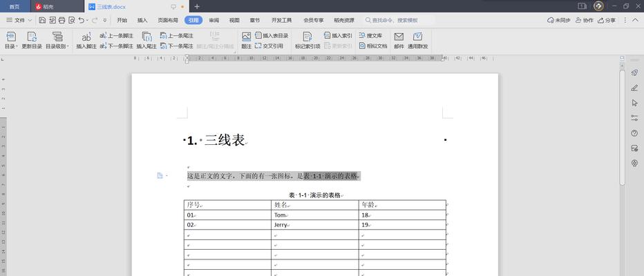Click 插入表目录 insert table of figures

point(272,36)
